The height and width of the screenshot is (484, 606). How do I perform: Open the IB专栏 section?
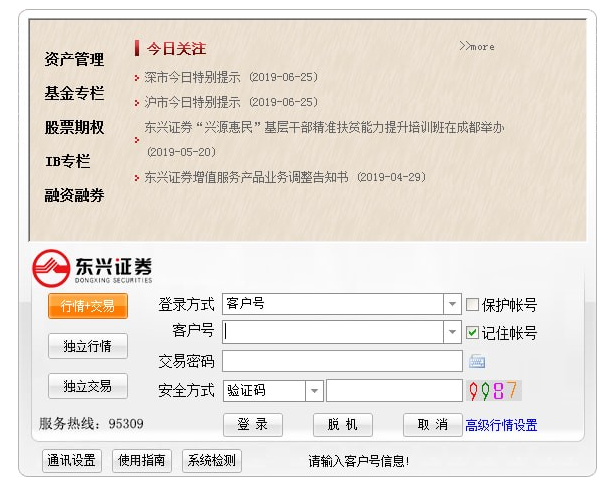[x=68, y=161]
